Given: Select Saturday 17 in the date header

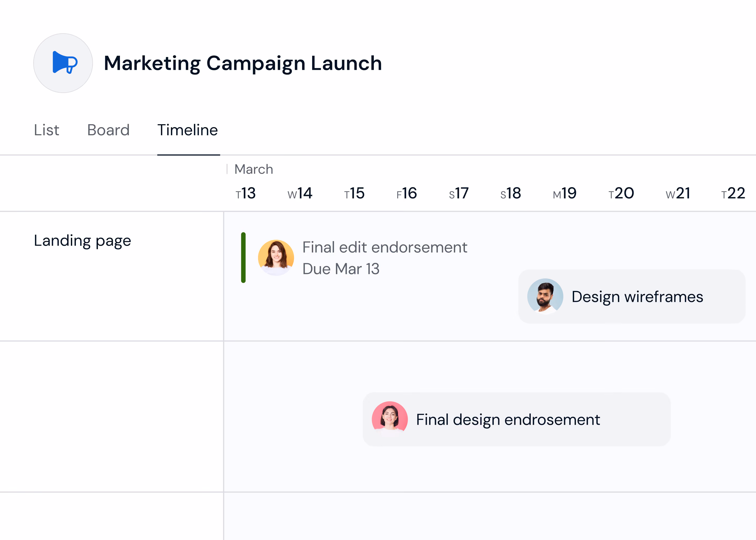Looking at the screenshot, I should coord(459,193).
